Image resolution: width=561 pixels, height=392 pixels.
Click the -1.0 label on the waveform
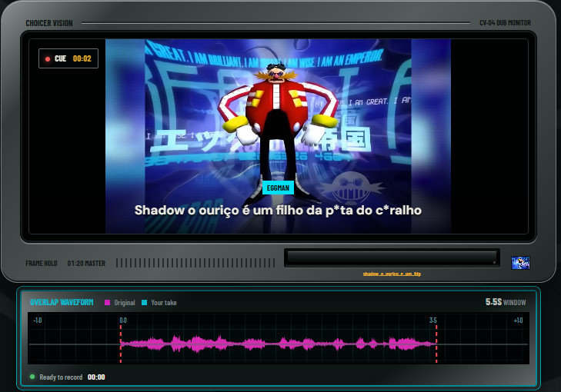click(38, 321)
